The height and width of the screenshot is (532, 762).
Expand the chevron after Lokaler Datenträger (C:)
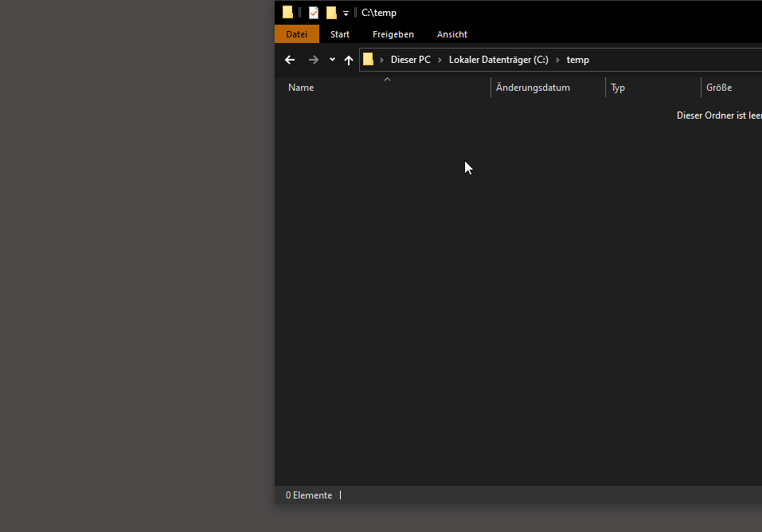click(x=557, y=59)
